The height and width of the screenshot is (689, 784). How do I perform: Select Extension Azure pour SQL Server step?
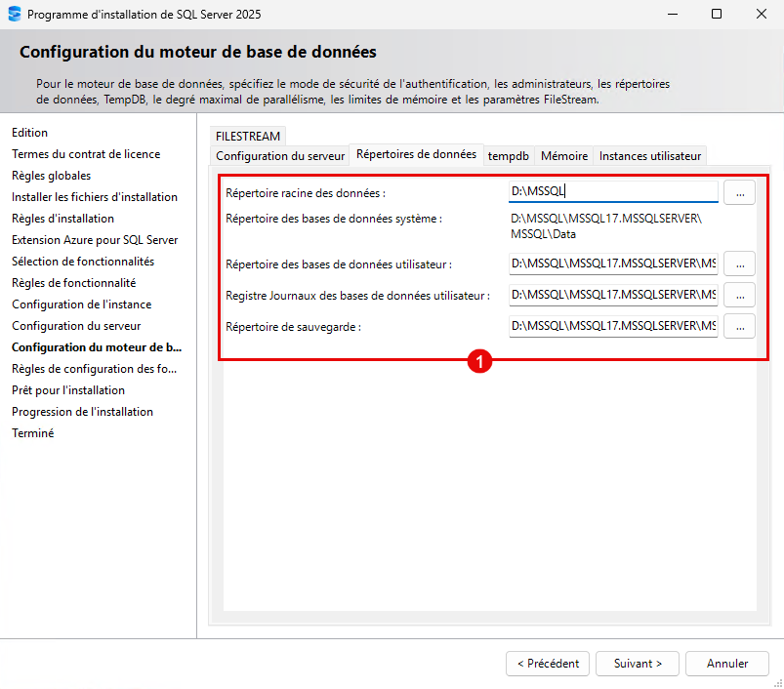[95, 240]
